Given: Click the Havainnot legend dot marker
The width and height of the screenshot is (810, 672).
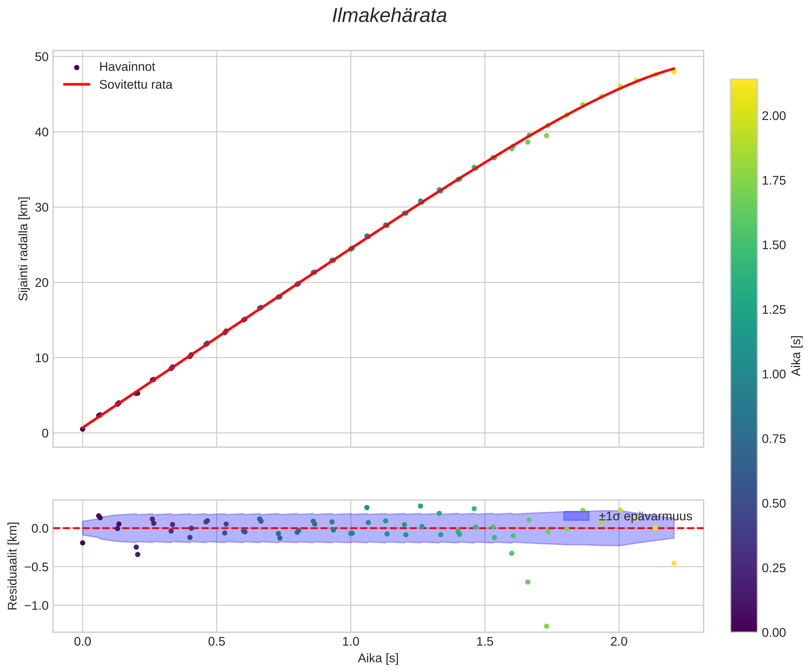Looking at the screenshot, I should [x=76, y=68].
